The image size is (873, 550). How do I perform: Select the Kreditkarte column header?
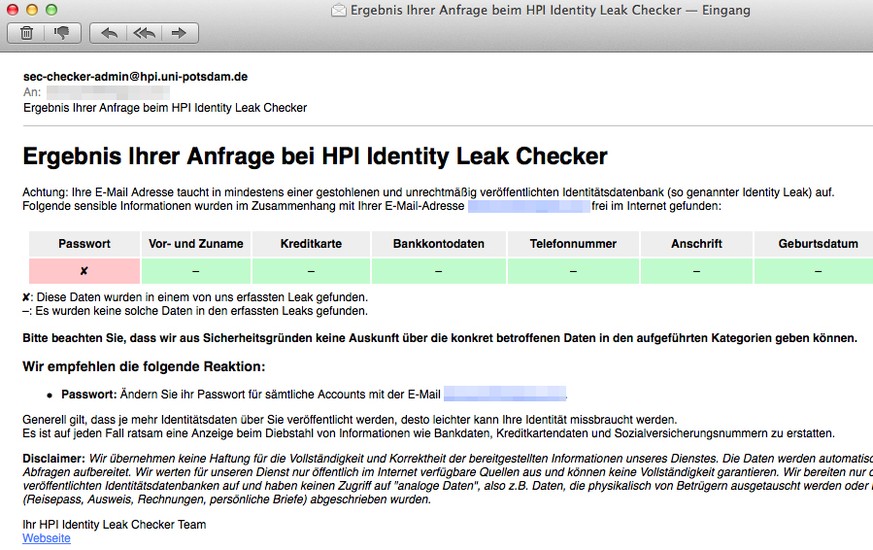311,244
